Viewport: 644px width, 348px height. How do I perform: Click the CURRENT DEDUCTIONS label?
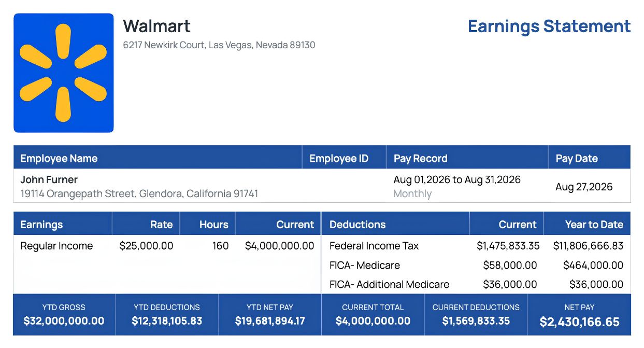pos(476,308)
